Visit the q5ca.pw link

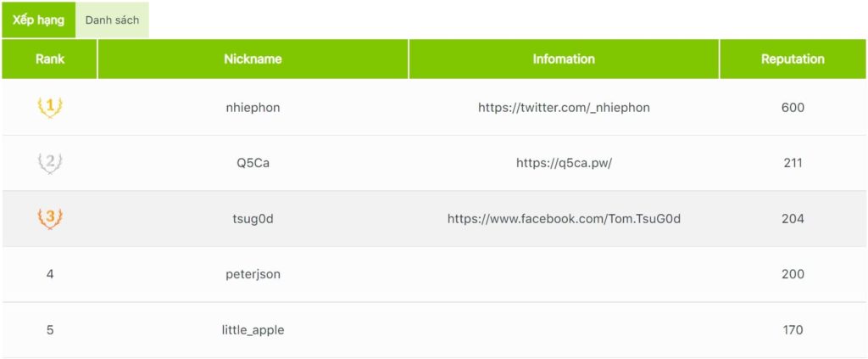pos(564,163)
